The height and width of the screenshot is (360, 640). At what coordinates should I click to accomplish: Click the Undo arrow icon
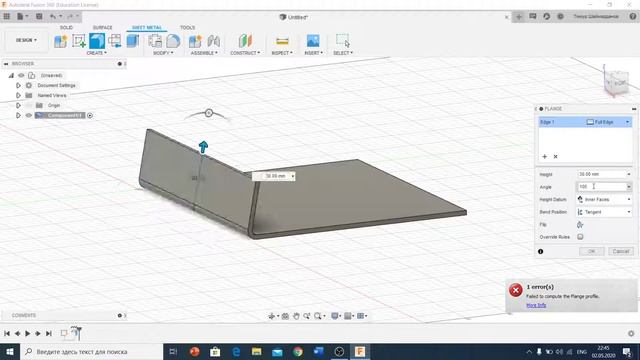(x=53, y=16)
